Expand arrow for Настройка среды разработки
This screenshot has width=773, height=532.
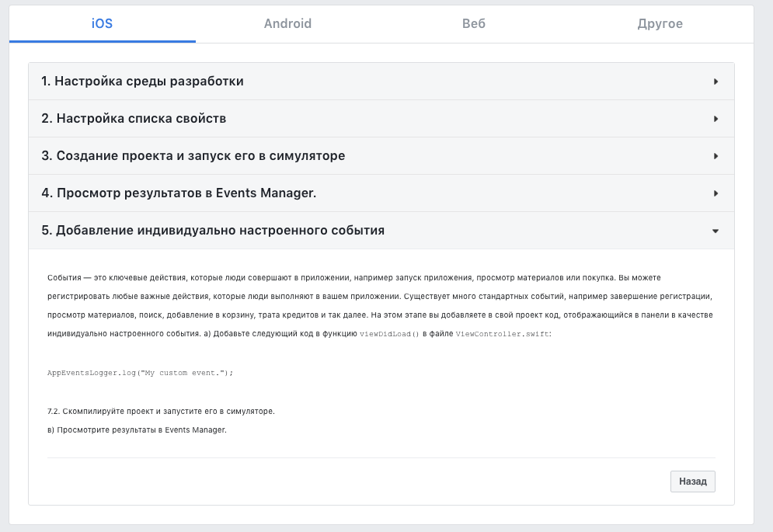(x=716, y=82)
